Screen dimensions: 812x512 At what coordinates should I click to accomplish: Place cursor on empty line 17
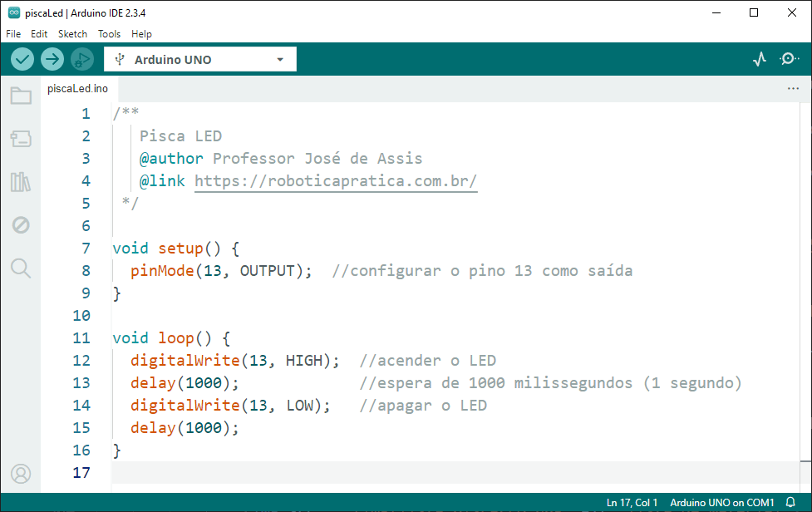(455, 473)
